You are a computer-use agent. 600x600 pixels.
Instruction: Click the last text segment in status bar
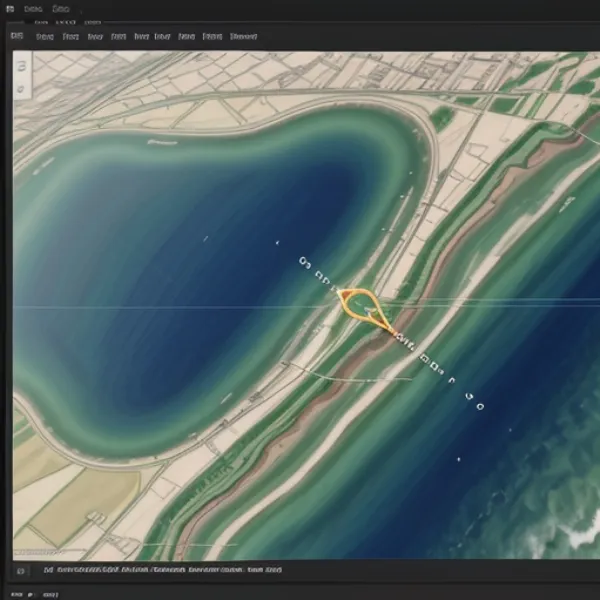point(268,570)
